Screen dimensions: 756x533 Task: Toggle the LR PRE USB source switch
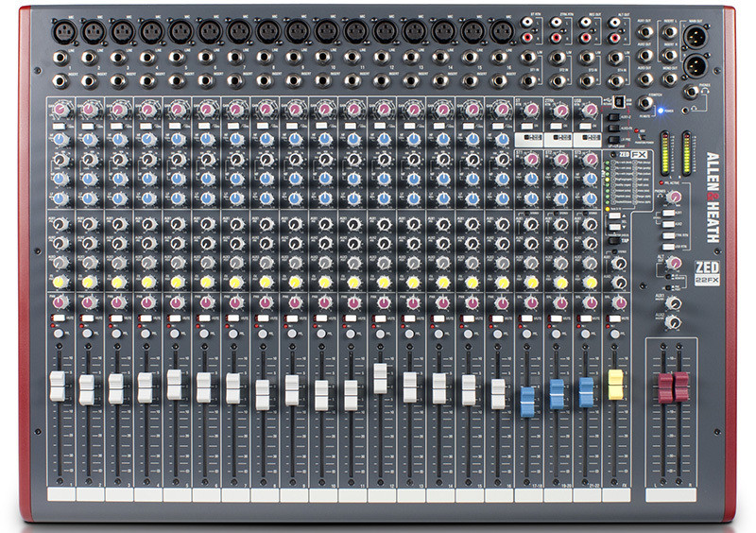[x=613, y=140]
